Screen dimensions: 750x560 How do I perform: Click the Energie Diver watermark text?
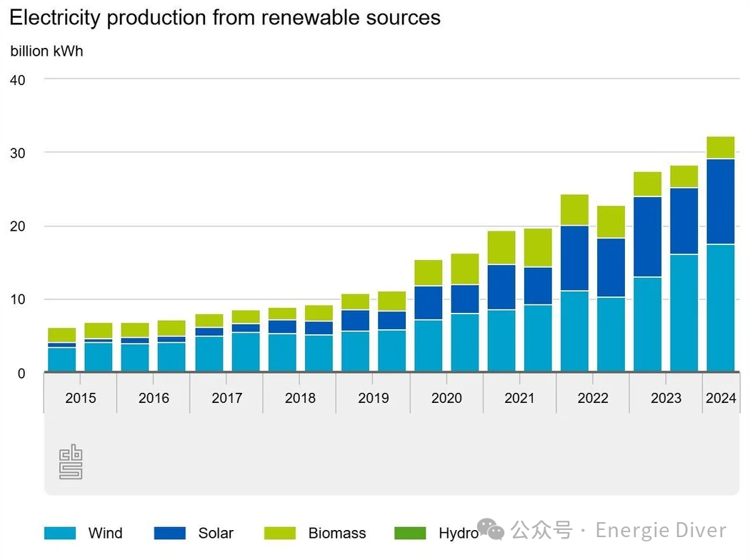(x=661, y=530)
